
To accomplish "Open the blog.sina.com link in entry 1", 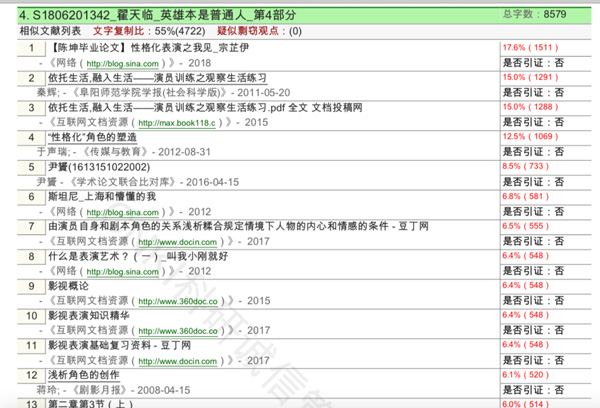I will [x=122, y=64].
